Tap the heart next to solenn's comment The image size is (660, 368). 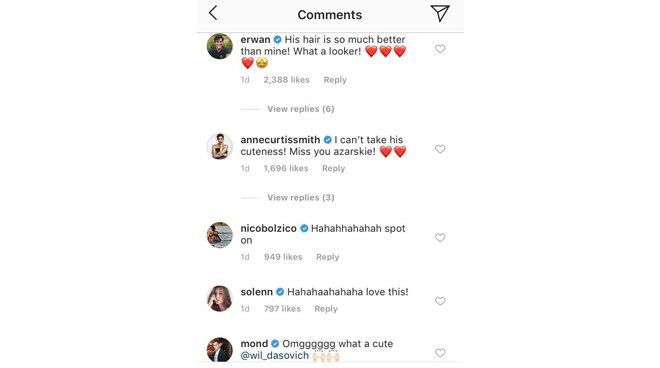coord(440,301)
